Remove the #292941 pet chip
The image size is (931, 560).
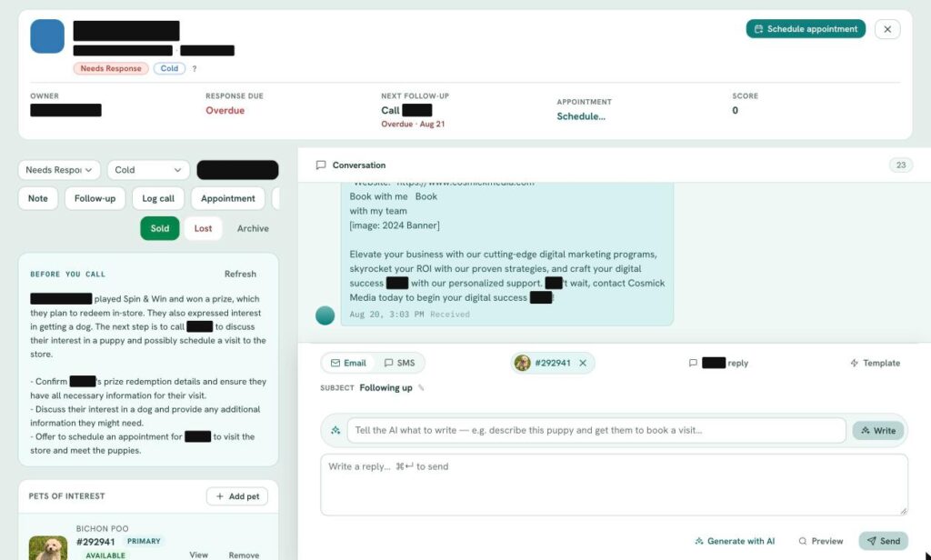(x=583, y=363)
